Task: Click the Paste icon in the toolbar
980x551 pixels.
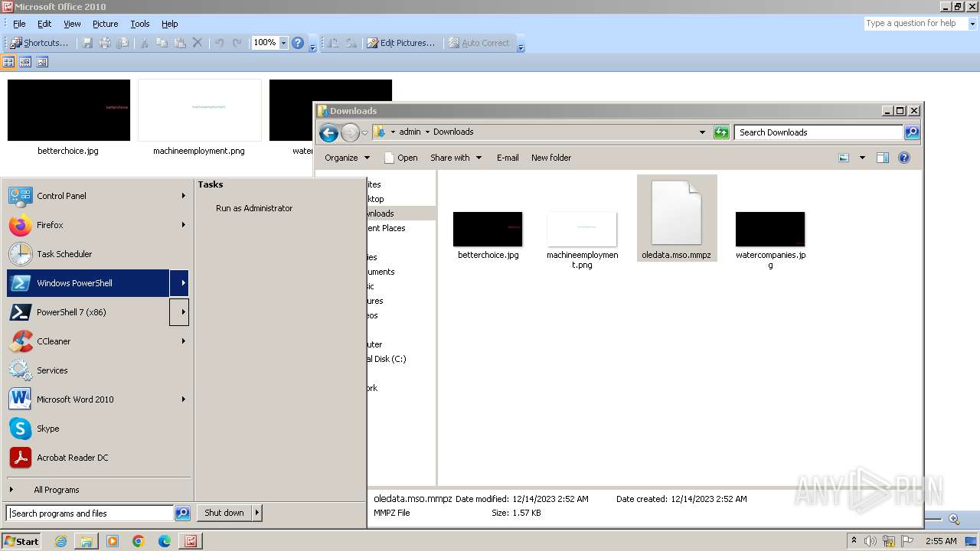Action: point(180,43)
